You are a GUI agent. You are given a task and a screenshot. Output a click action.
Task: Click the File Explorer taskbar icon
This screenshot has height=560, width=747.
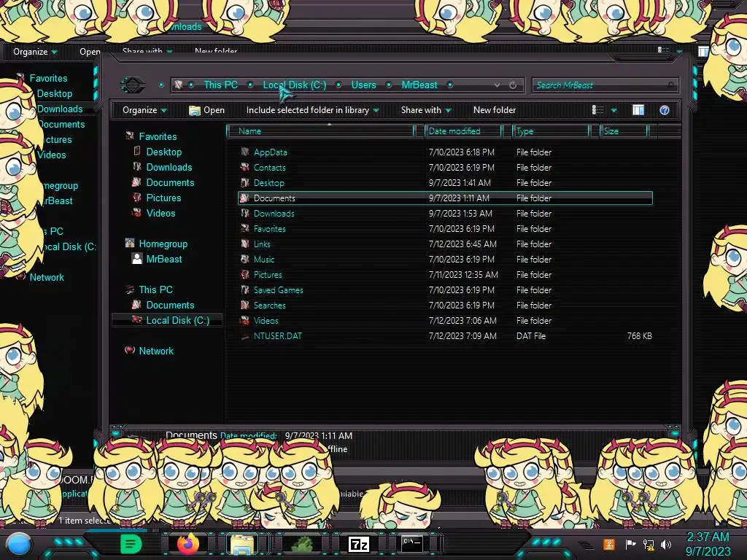coord(242,544)
